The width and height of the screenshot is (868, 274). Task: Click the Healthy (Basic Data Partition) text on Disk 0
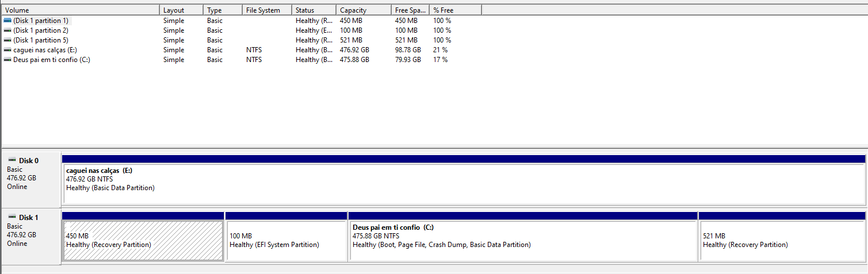click(110, 188)
